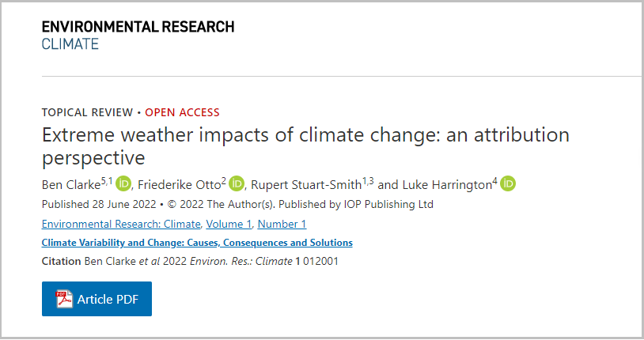The height and width of the screenshot is (340, 644).
Task: Click author name Rupert Stuart-Smith
Action: click(x=305, y=185)
